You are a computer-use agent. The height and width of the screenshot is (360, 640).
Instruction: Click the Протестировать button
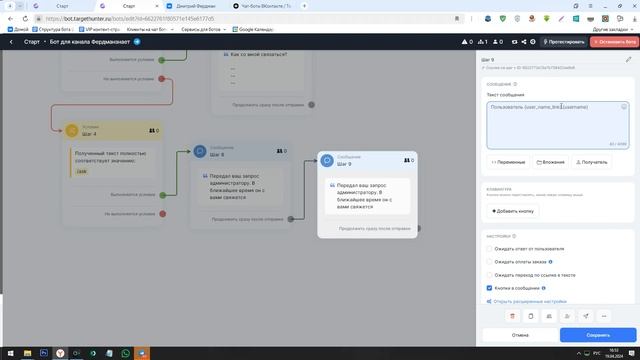tap(564, 42)
